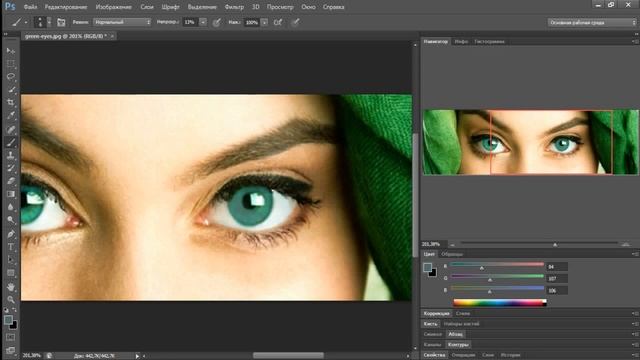Select the Quick Selection tool

(x=11, y=90)
